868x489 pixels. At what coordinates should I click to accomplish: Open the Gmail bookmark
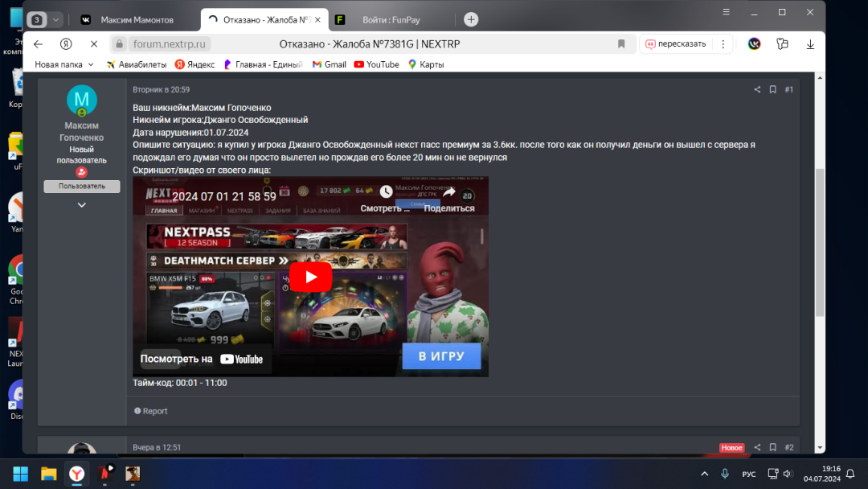click(330, 65)
